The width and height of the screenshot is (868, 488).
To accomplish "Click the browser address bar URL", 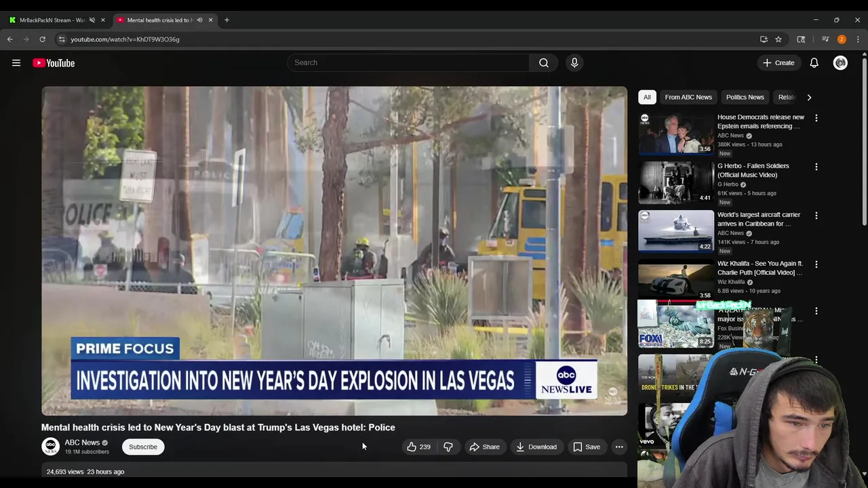I will tap(125, 39).
